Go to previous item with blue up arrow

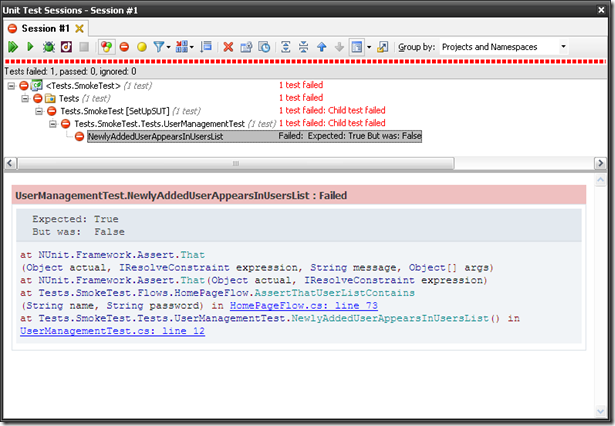coord(322,47)
